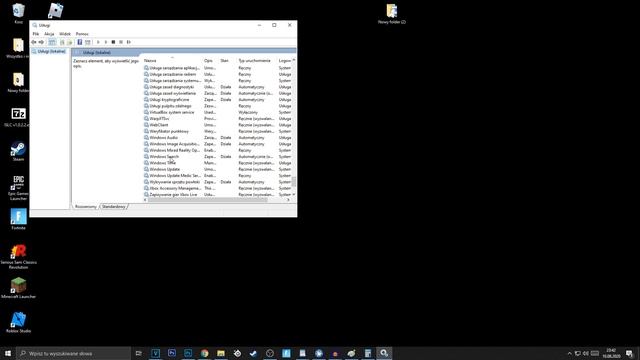Open the Minecraft Launcher desktop icon
Viewport: 640px width, 360px height.
[18, 287]
